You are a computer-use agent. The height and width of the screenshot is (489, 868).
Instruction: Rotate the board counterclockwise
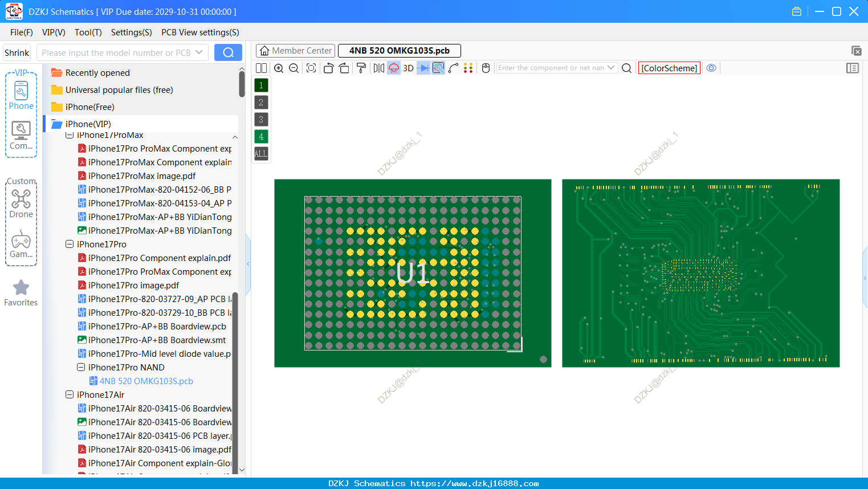coord(328,68)
